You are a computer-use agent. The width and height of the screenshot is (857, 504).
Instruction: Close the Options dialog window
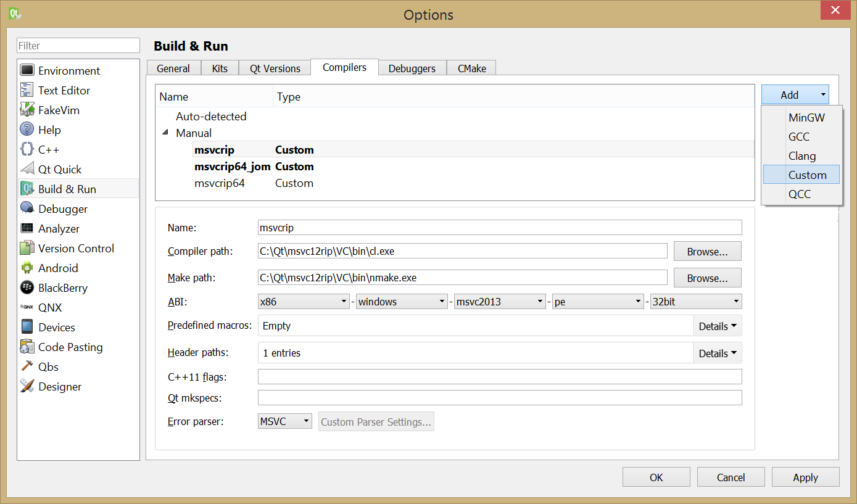[835, 10]
